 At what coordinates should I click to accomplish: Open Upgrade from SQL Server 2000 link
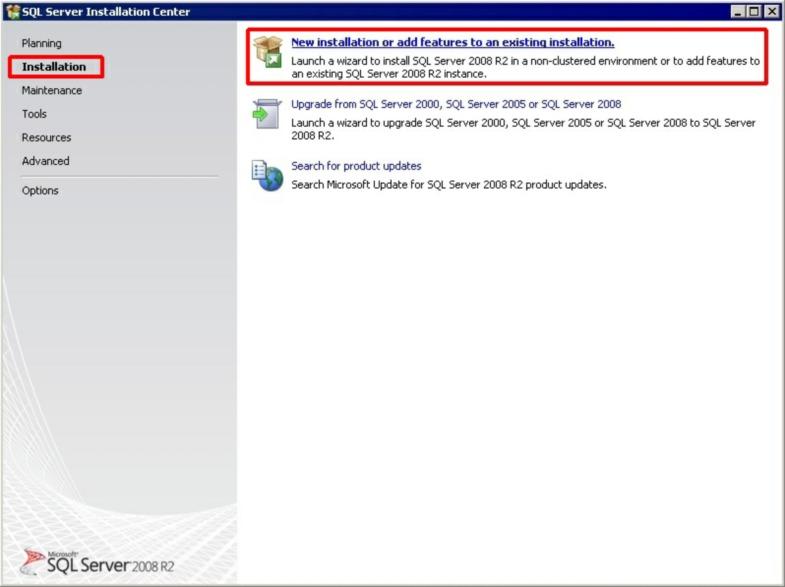point(456,104)
